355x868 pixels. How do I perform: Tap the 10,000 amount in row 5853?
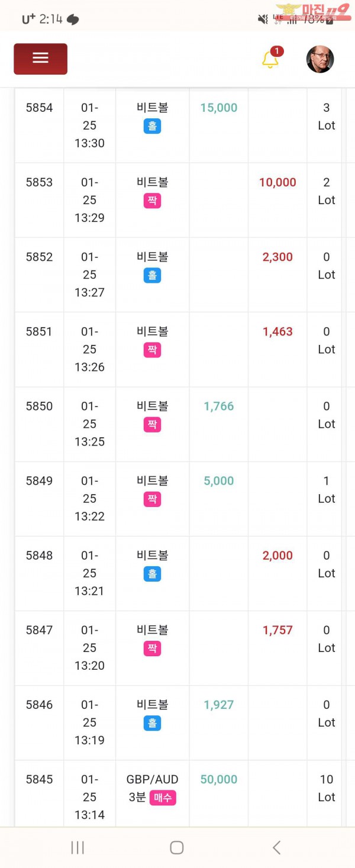click(277, 182)
